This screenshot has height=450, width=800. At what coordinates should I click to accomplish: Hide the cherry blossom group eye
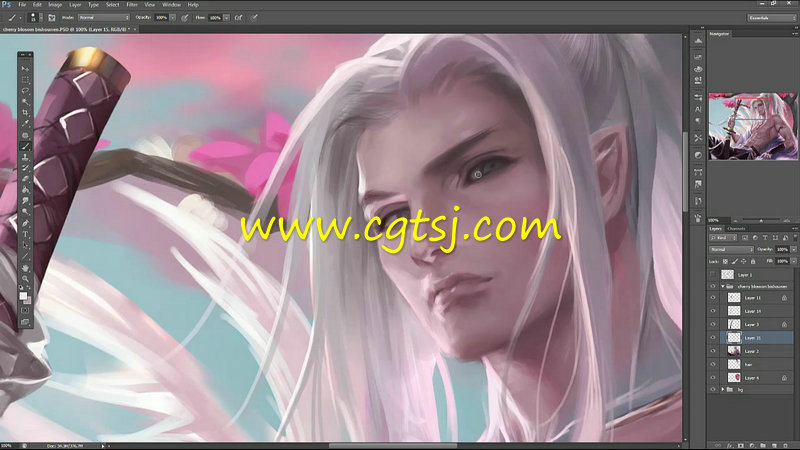pyautogui.click(x=713, y=287)
